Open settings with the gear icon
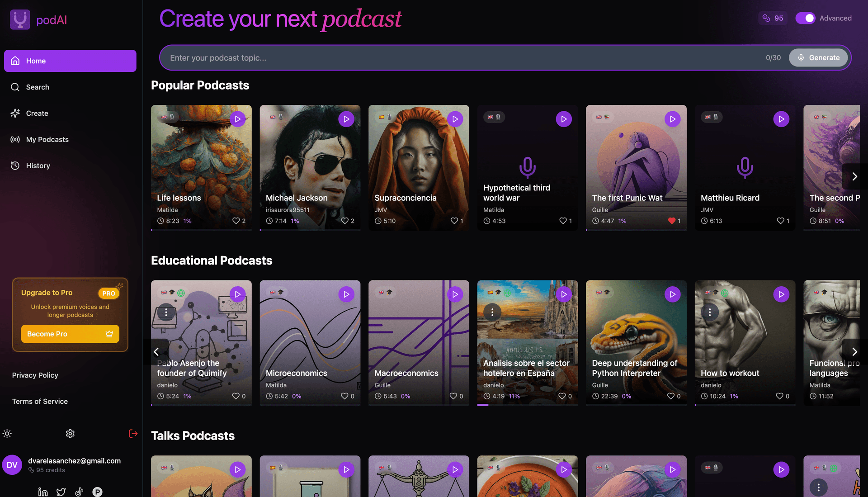 [x=70, y=434]
